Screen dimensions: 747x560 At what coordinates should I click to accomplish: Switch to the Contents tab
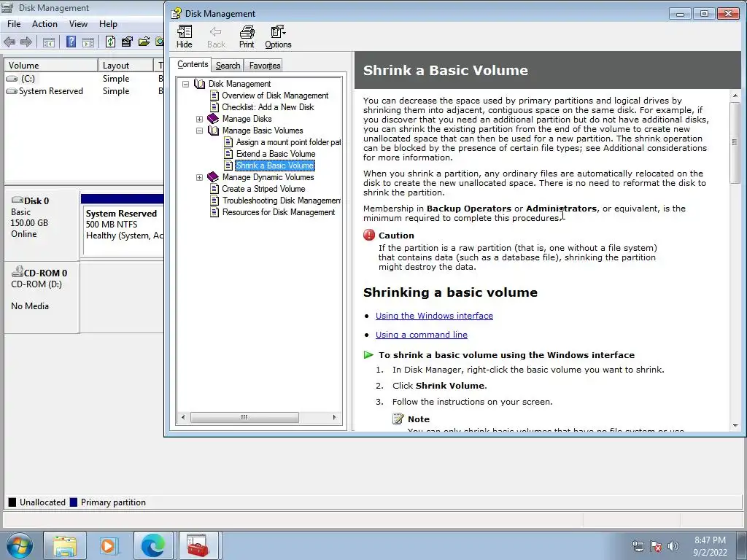(193, 64)
